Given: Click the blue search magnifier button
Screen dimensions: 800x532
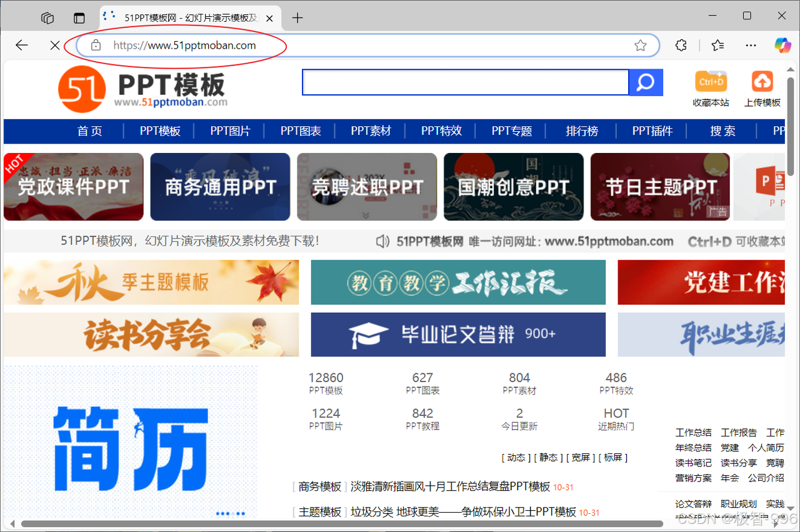Looking at the screenshot, I should pos(646,82).
